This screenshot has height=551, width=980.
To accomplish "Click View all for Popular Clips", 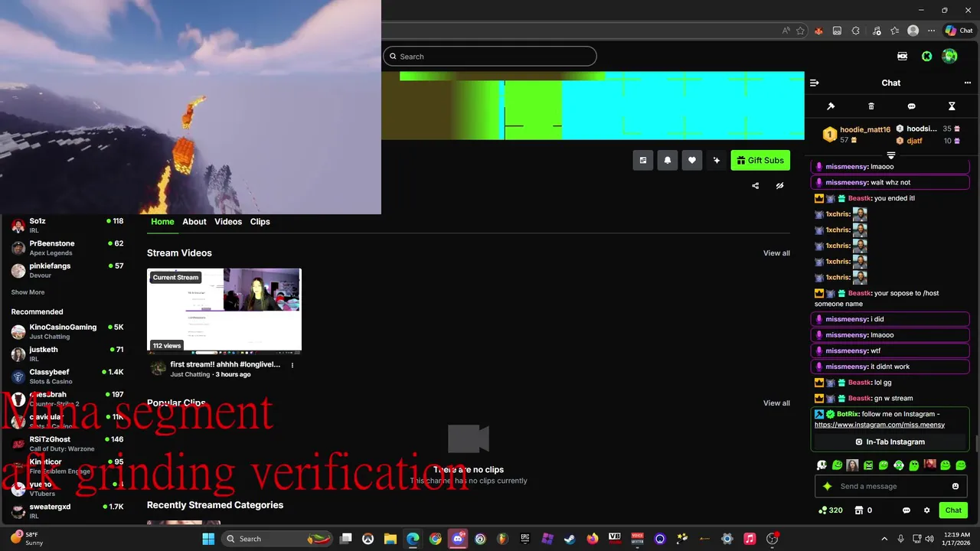I will 776,403.
